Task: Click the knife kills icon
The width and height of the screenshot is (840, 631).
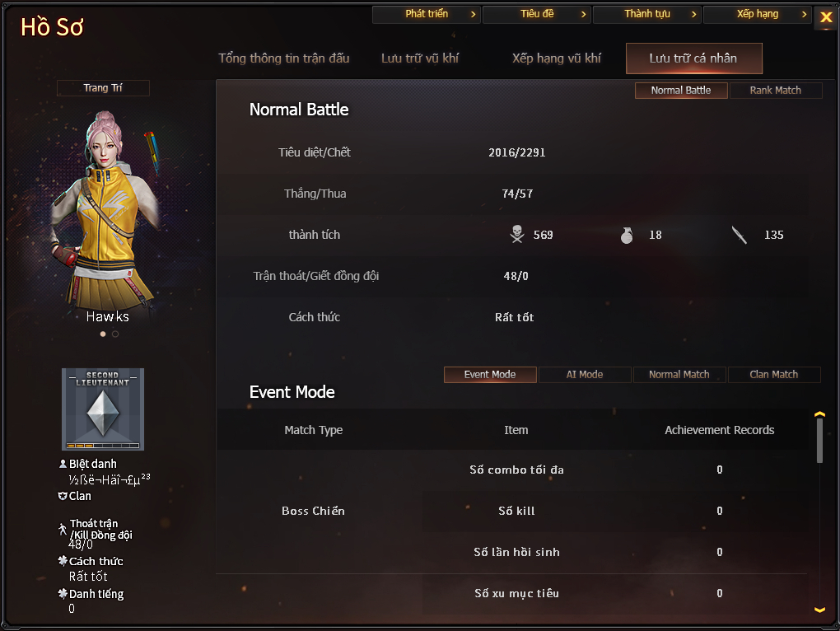Action: click(740, 235)
